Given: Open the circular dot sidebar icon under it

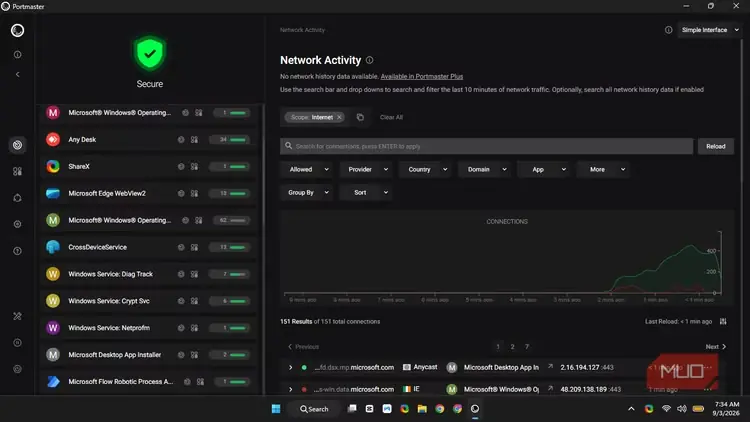Looking at the screenshot, I should [17, 224].
